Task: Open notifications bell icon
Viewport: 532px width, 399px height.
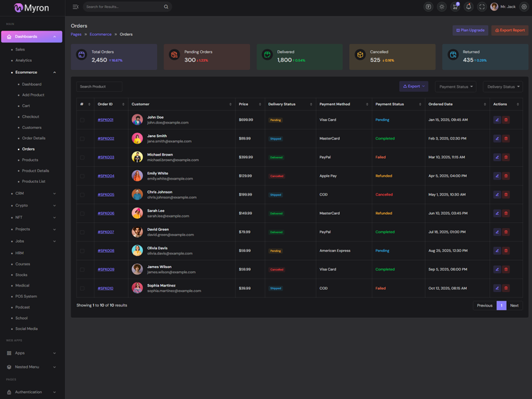Action: point(468,7)
